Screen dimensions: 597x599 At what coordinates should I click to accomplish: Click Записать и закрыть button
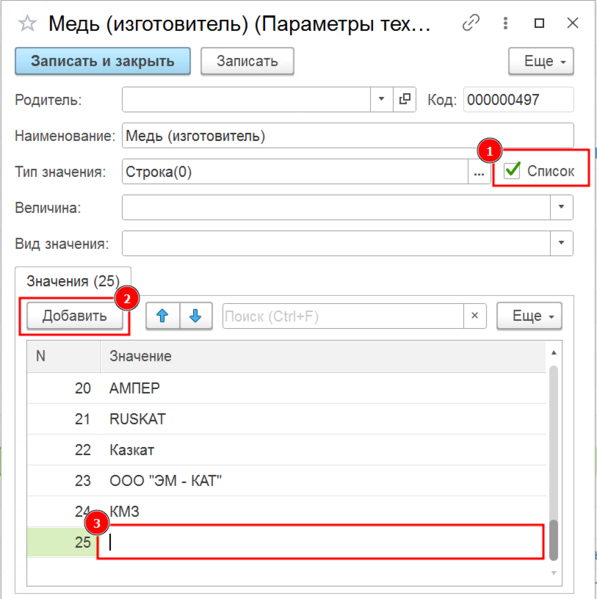click(103, 61)
